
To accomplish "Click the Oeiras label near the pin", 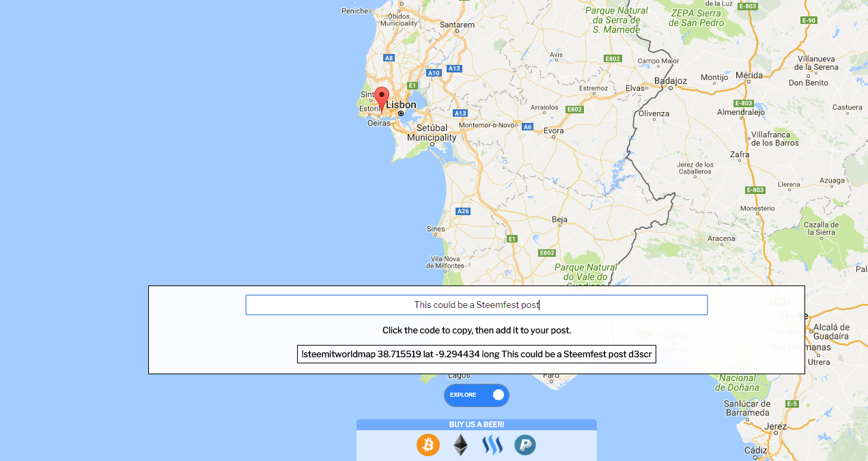I will 379,123.
